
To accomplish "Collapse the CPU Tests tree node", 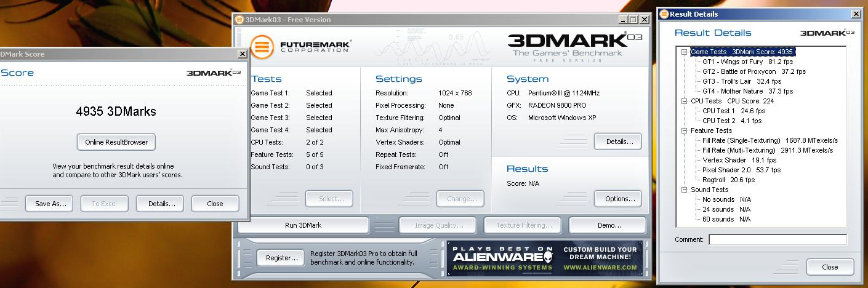I will pyautogui.click(x=684, y=101).
